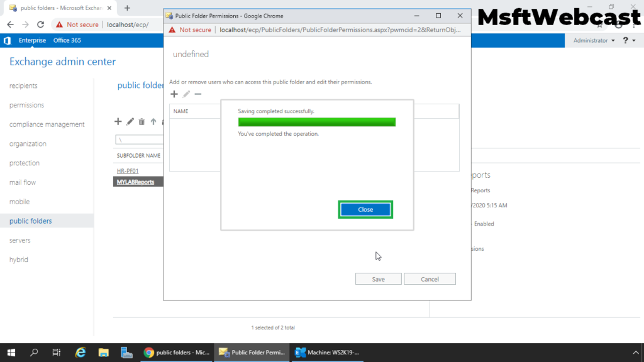This screenshot has width=644, height=362.
Task: Open protection section in left navigation
Action: [25, 163]
